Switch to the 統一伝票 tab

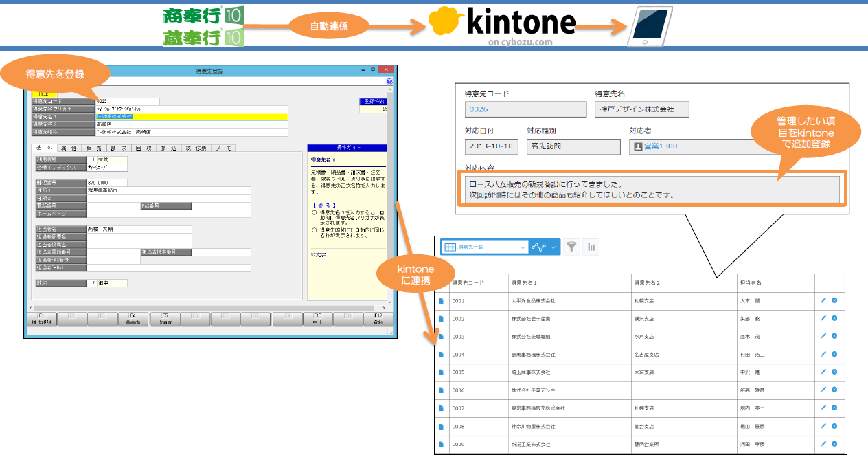196,148
